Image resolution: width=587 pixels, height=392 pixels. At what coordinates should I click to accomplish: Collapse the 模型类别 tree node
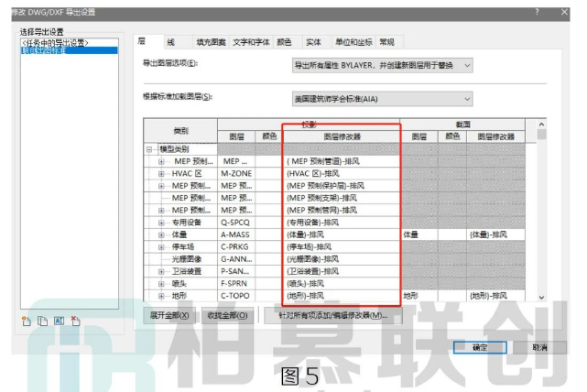click(x=149, y=149)
